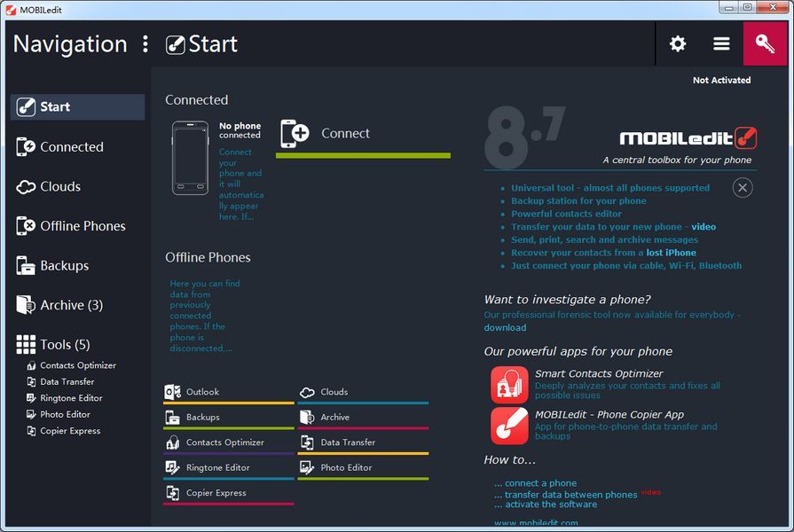The width and height of the screenshot is (794, 532).
Task: Click the no-phone-connected phone image
Action: pos(191,158)
